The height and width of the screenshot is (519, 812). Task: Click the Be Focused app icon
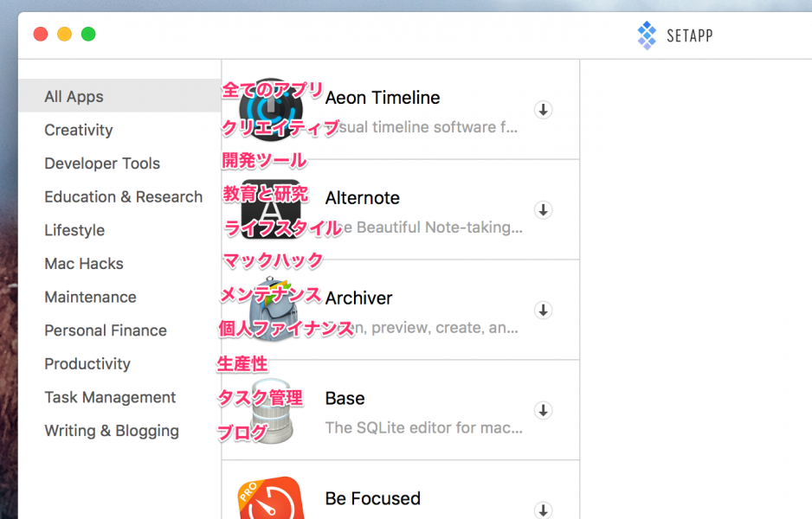pos(270,499)
